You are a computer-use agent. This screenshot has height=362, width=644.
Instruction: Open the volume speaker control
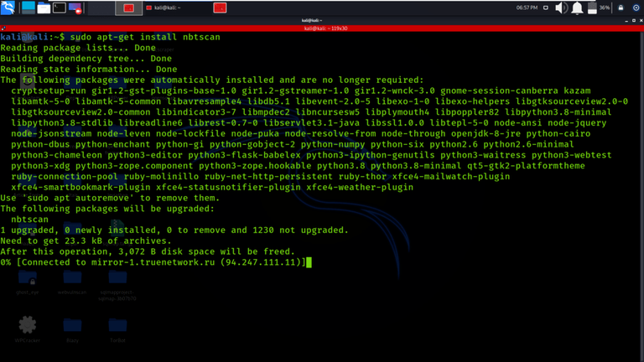click(x=561, y=8)
